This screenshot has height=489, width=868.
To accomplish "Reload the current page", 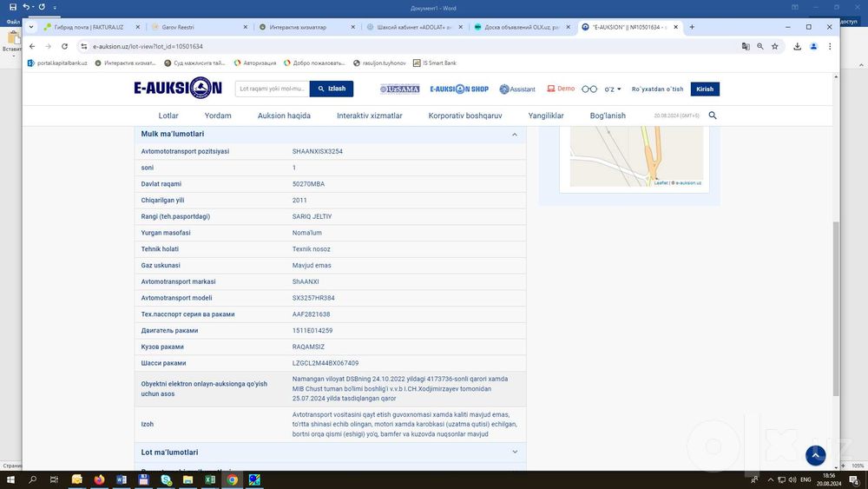I will click(x=65, y=47).
